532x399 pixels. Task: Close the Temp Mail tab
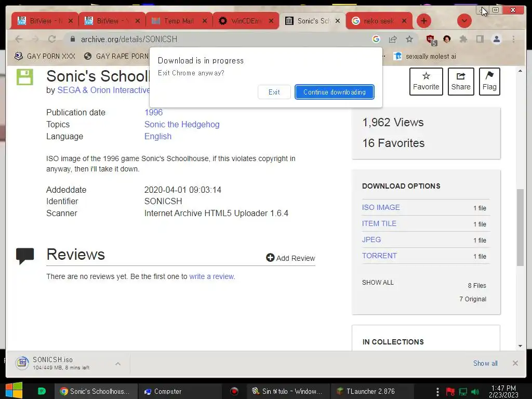pos(205,21)
